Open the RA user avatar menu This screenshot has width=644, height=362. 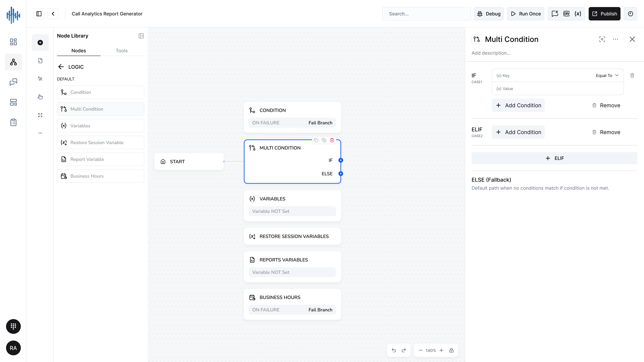tap(13, 348)
